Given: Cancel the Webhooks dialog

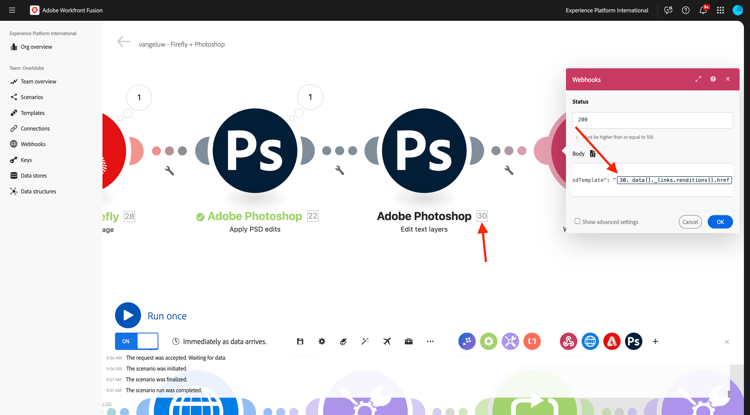Looking at the screenshot, I should tap(690, 222).
